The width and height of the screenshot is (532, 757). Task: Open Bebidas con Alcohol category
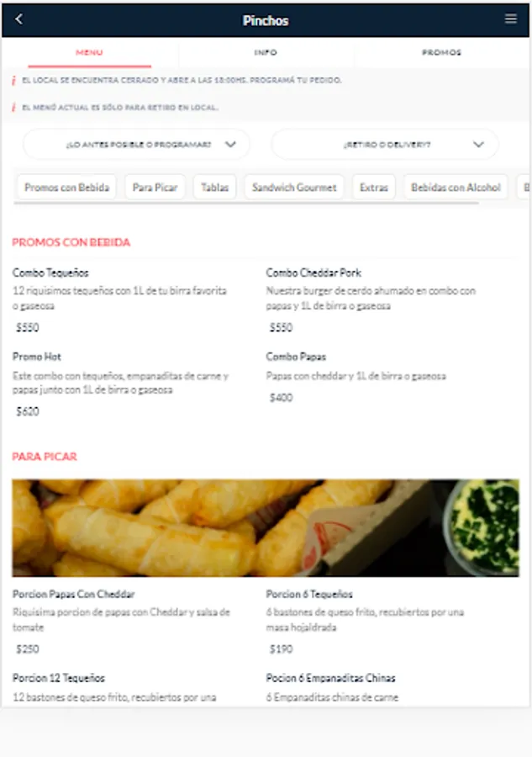(456, 188)
